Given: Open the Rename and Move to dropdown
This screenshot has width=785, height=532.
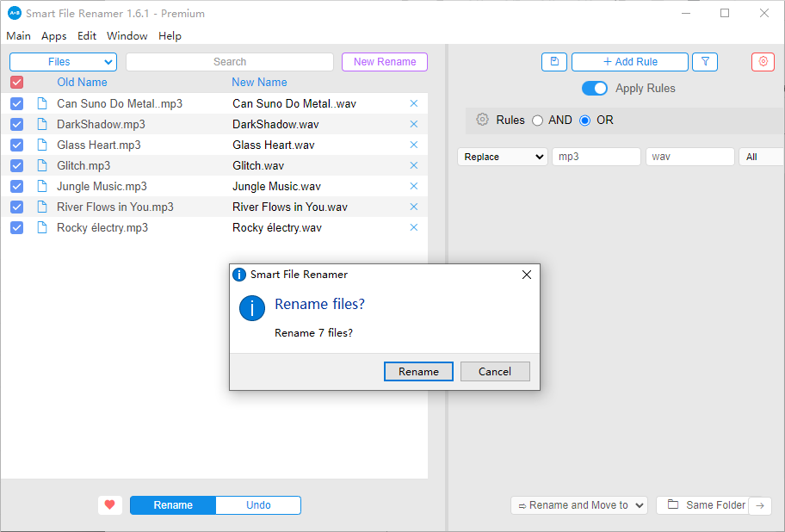Looking at the screenshot, I should click(x=578, y=505).
